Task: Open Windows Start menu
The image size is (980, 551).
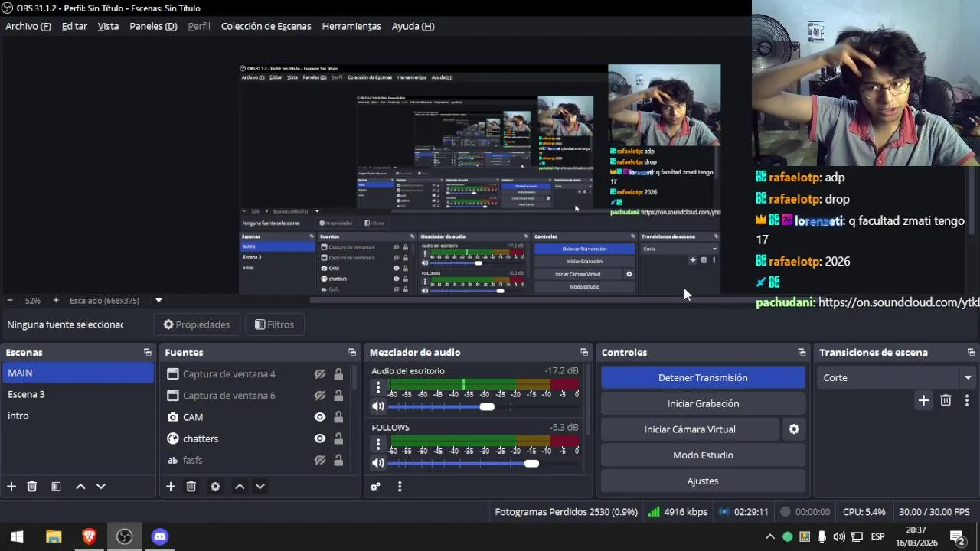Action: coord(18,536)
